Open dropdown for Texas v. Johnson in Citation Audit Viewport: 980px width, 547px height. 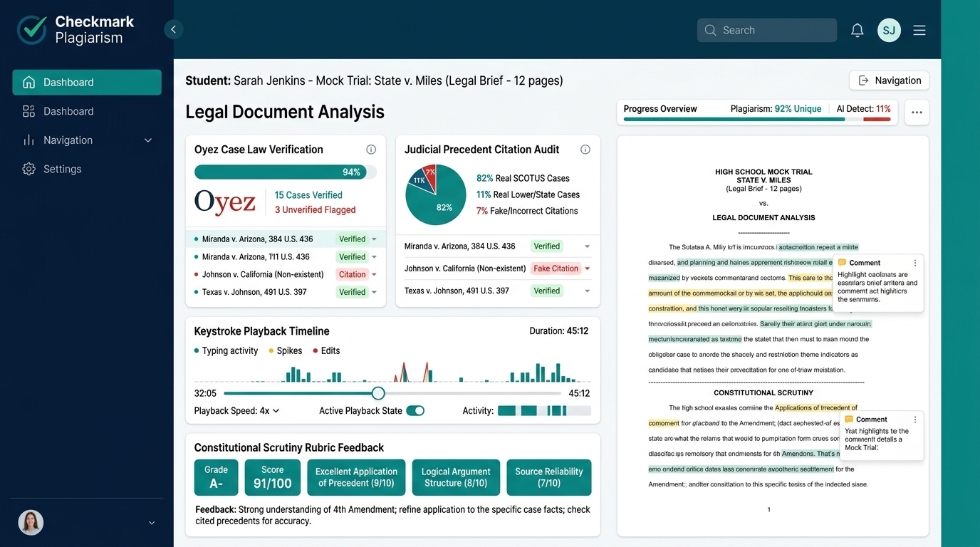pyautogui.click(x=588, y=291)
